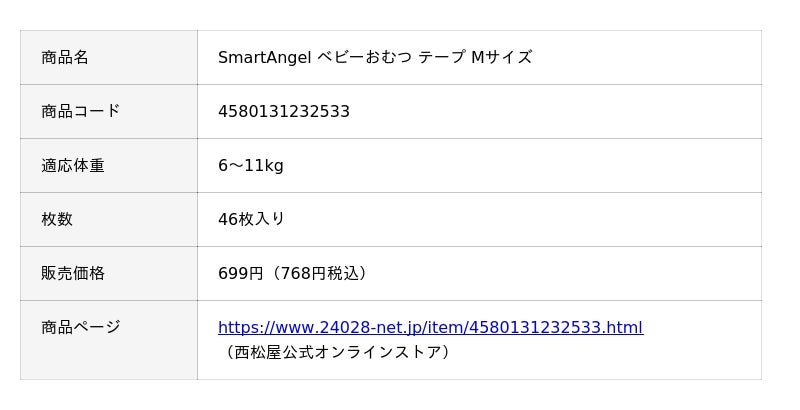Image resolution: width=800 pixels, height=410 pixels.
Task: Click the 6 minimum weight value
Action: coord(223,165)
